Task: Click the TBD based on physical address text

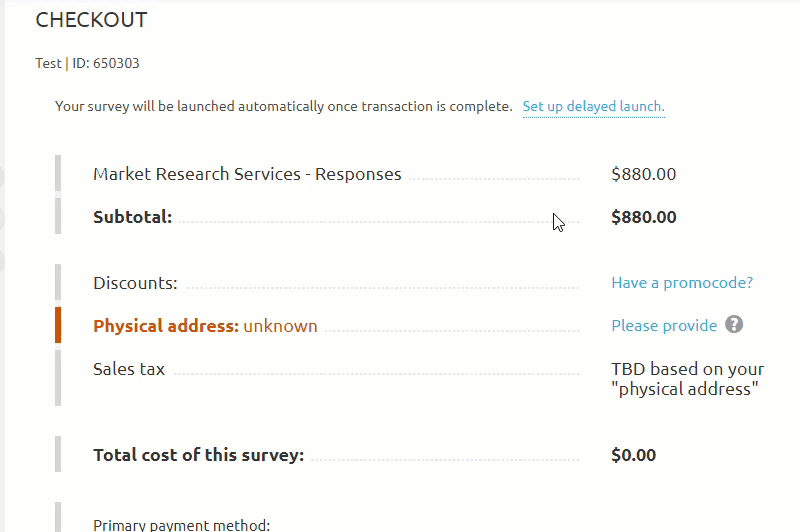Action: 687,379
